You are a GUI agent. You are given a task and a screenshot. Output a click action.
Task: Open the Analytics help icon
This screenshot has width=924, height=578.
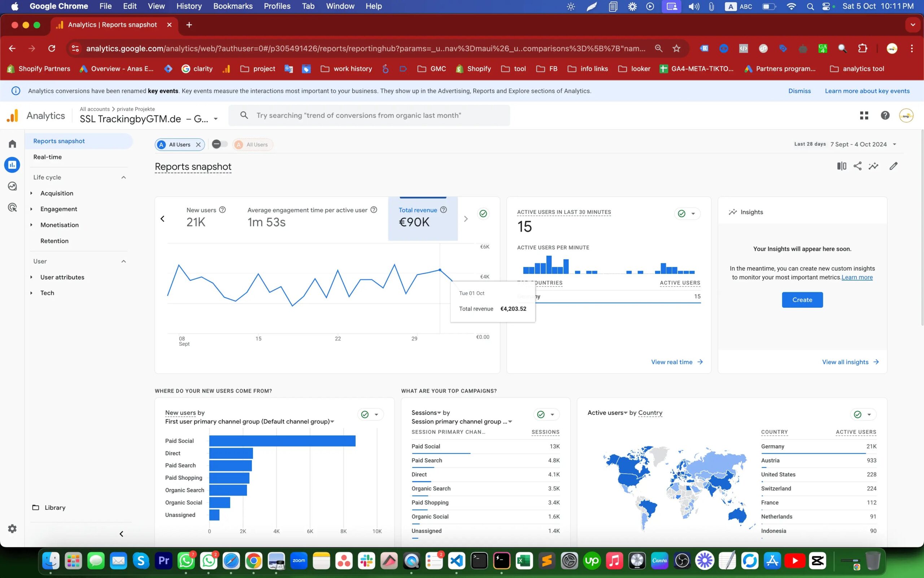pos(885,116)
